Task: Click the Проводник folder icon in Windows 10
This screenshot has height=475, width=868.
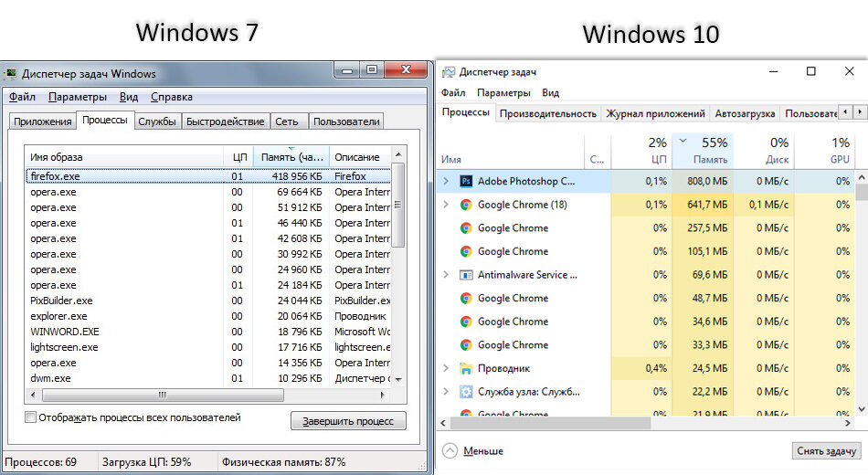Action: [466, 368]
